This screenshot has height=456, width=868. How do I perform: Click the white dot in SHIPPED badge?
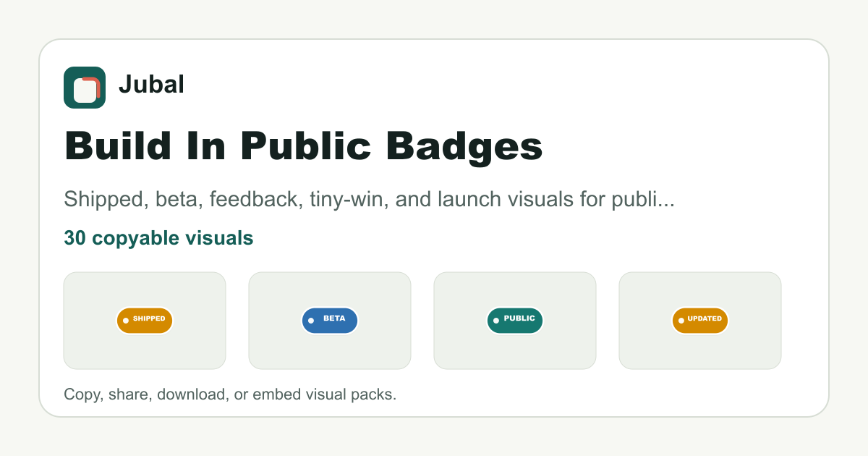(126, 321)
